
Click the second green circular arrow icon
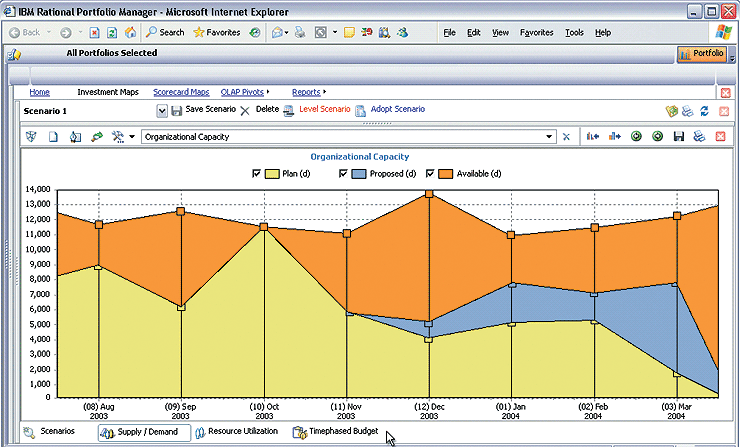click(x=657, y=137)
